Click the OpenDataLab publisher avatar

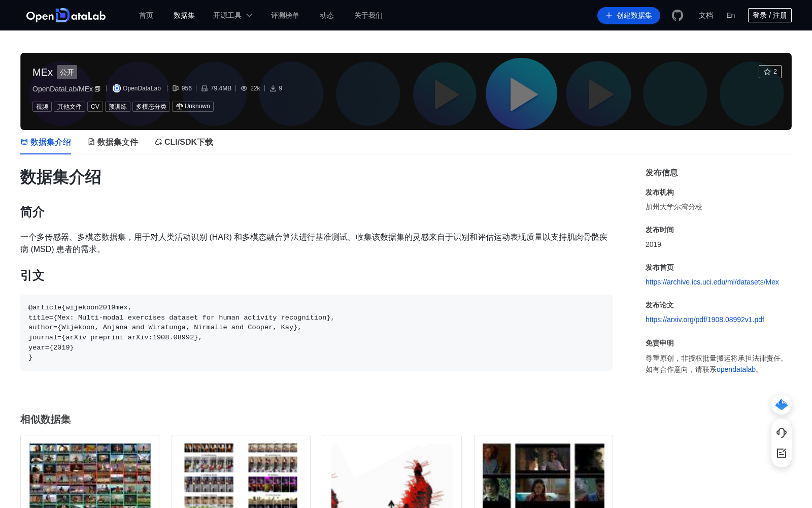(117, 88)
